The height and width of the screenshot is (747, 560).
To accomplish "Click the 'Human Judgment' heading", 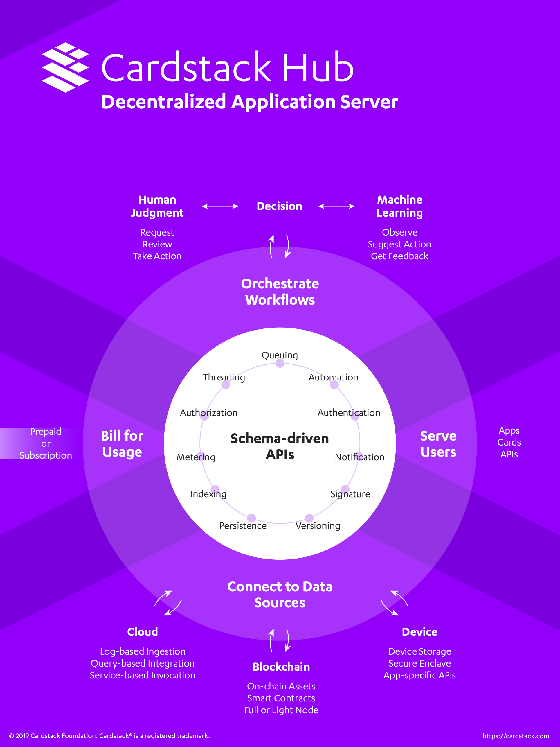I will [x=157, y=206].
